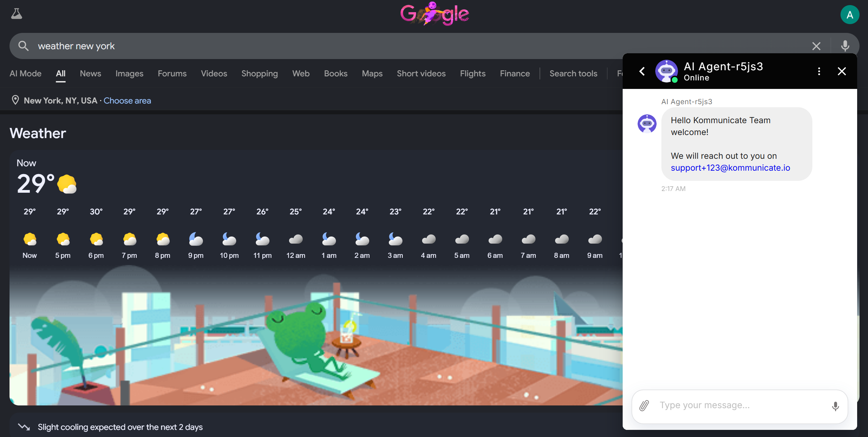Open the News tab
This screenshot has width=868, height=437.
pyautogui.click(x=91, y=74)
